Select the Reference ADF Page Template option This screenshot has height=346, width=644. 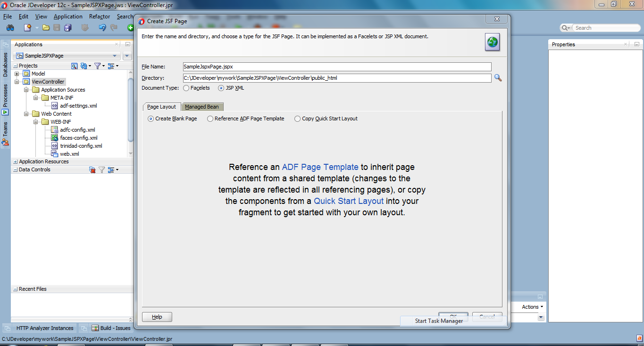coord(209,118)
